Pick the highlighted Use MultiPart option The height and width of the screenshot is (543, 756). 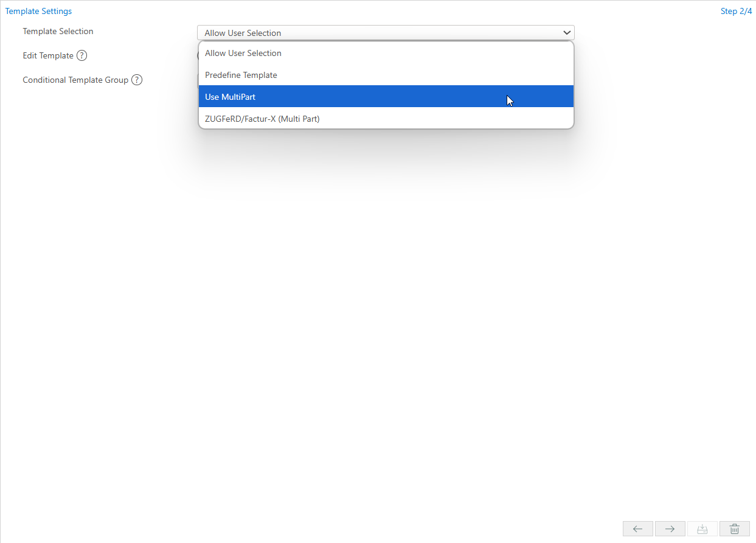(230, 97)
